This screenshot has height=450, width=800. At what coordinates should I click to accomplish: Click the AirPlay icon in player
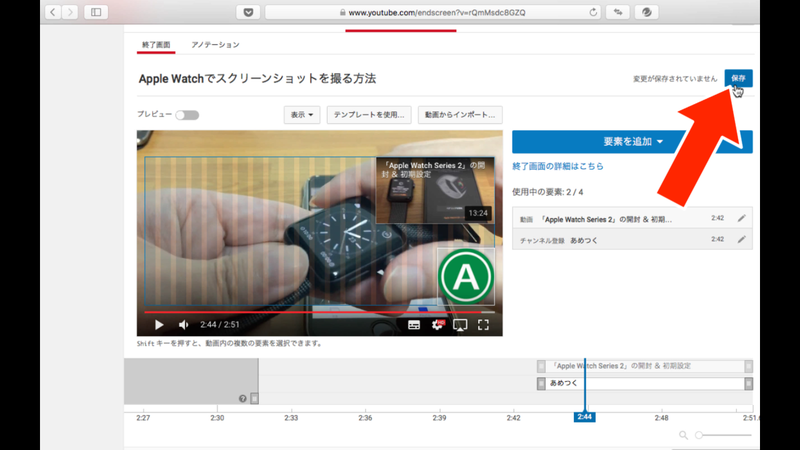click(x=460, y=325)
